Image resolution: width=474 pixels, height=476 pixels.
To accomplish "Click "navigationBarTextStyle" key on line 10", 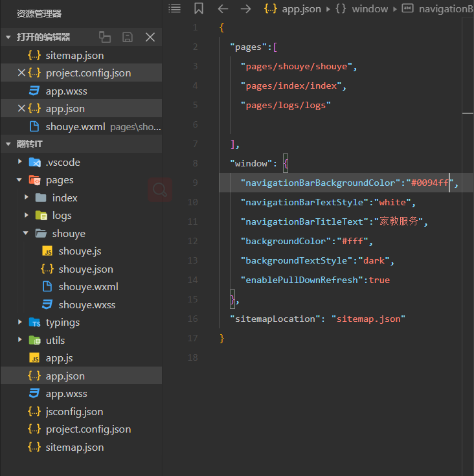I will point(304,202).
